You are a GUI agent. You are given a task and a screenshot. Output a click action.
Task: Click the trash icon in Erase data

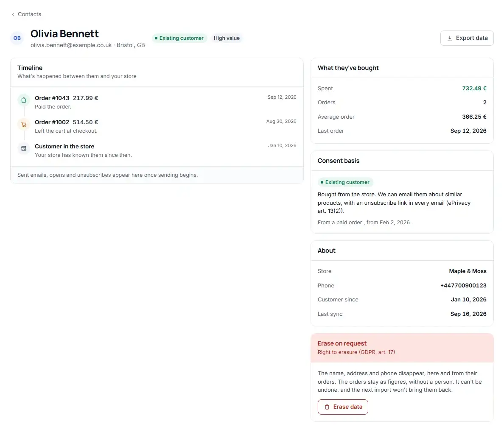tap(327, 407)
